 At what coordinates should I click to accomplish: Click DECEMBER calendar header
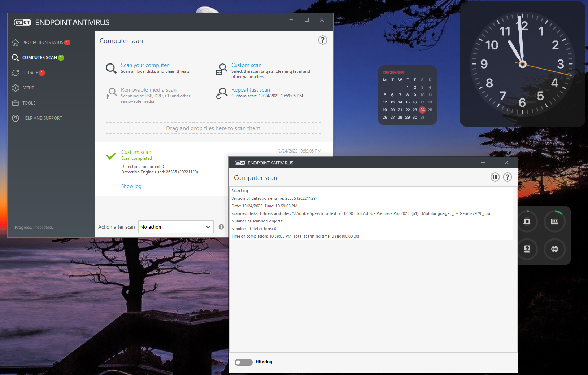coord(393,72)
